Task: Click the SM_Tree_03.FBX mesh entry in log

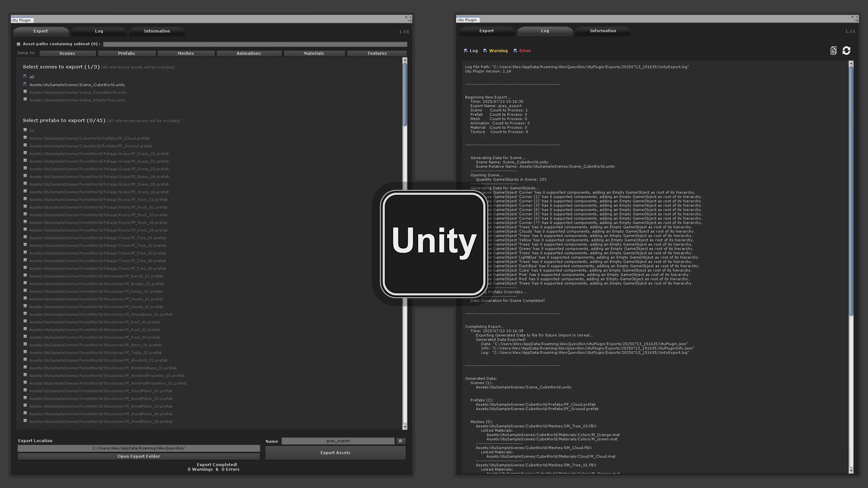Action: 536,426
